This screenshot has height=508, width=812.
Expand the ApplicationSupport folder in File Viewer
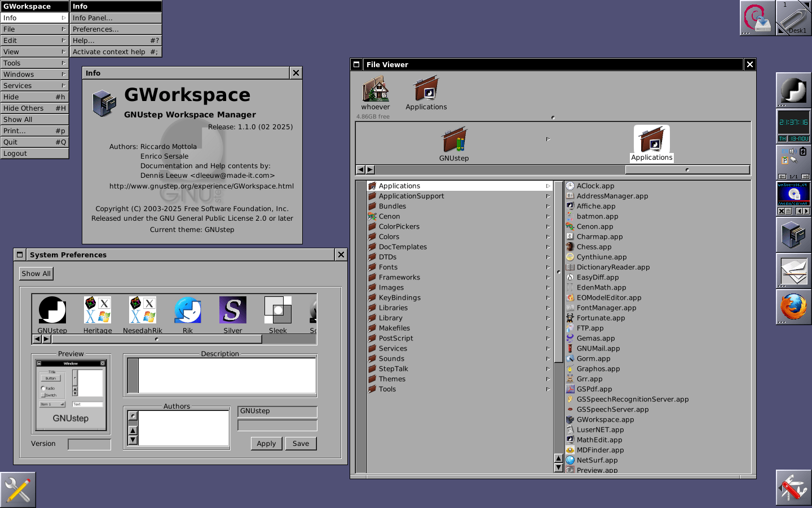tap(459, 196)
